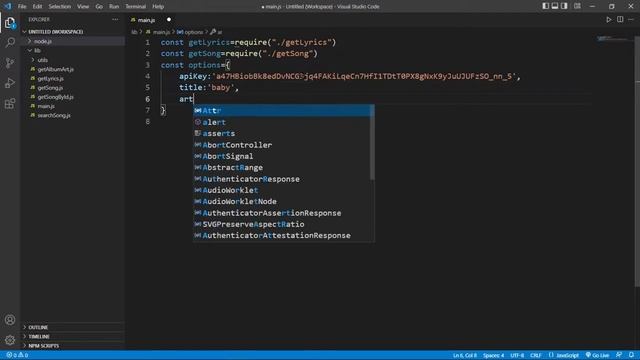The image size is (640, 360).
Task: Choose the asserts suggestion
Action: coord(282,133)
